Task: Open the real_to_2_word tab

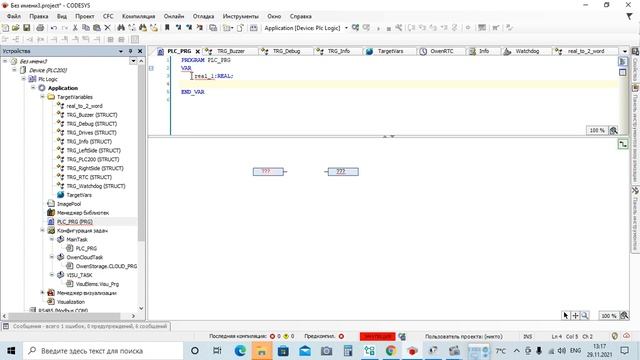Action: 586,51
